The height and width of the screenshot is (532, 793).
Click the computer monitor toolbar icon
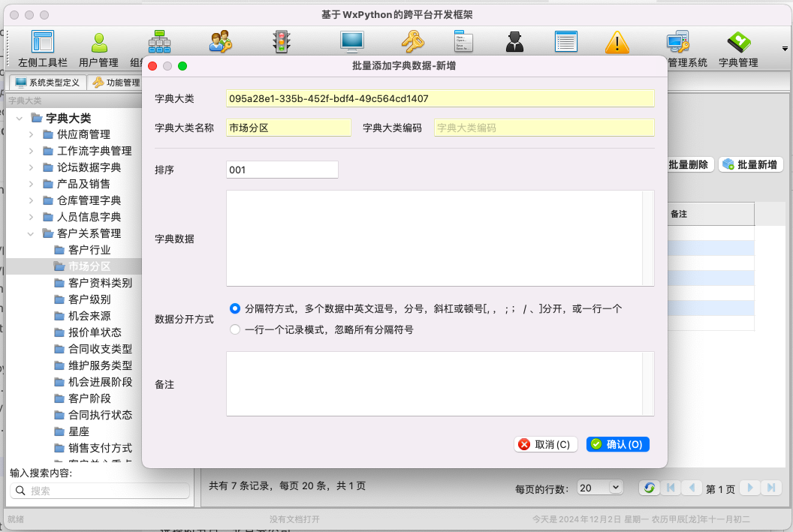[351, 42]
